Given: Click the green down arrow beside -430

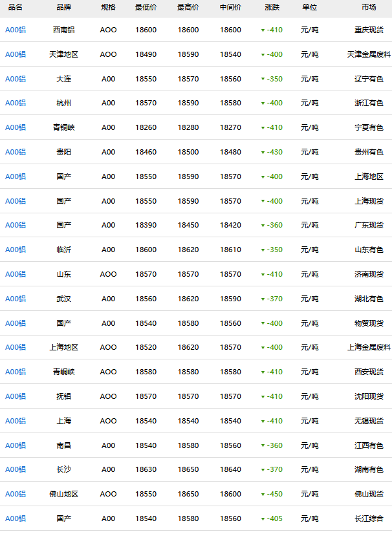Looking at the screenshot, I should 263,153.
